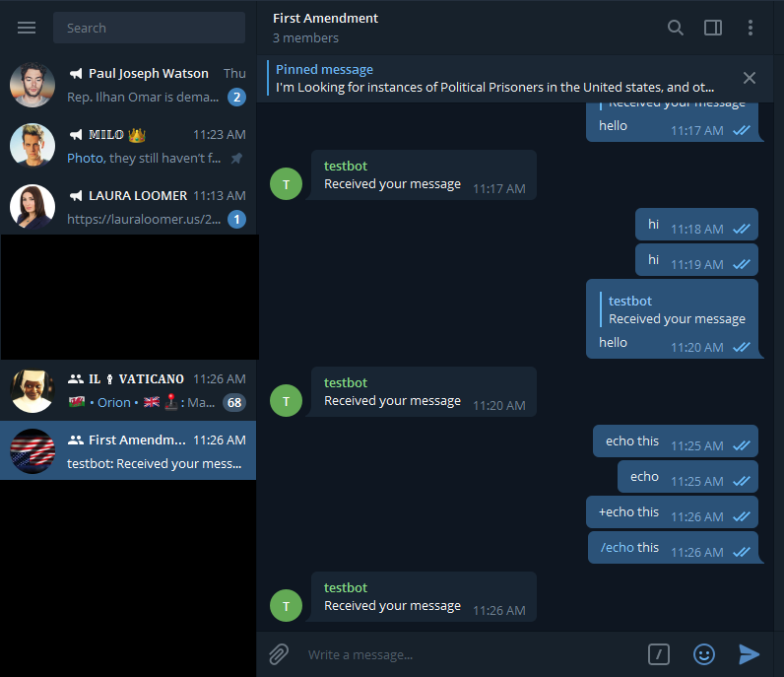784x677 pixels.
Task: Toggle the right sidebar panel icon
Action: pyautogui.click(x=713, y=28)
